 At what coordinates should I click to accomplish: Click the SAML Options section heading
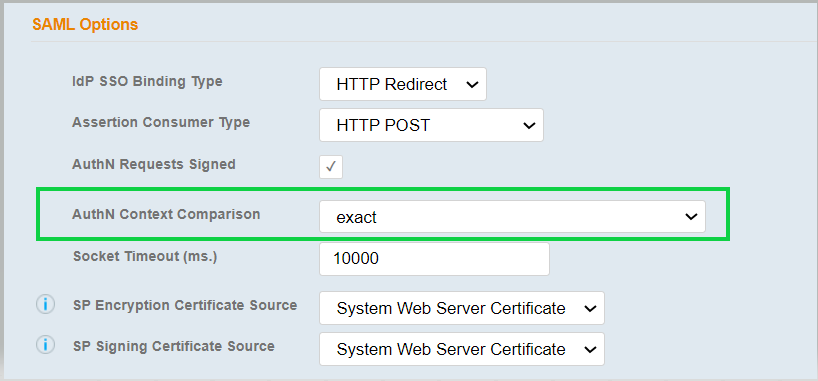85,25
